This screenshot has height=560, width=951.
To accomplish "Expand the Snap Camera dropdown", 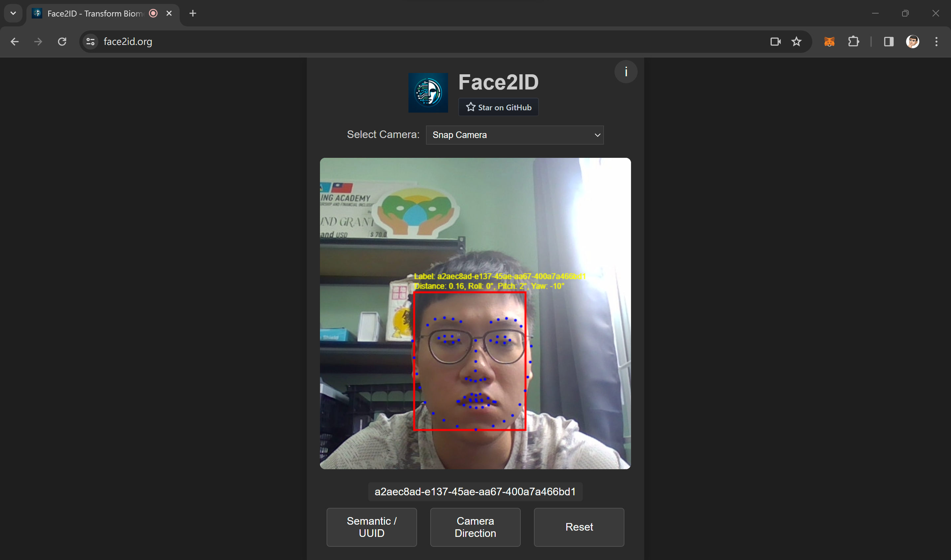I will (x=514, y=135).
